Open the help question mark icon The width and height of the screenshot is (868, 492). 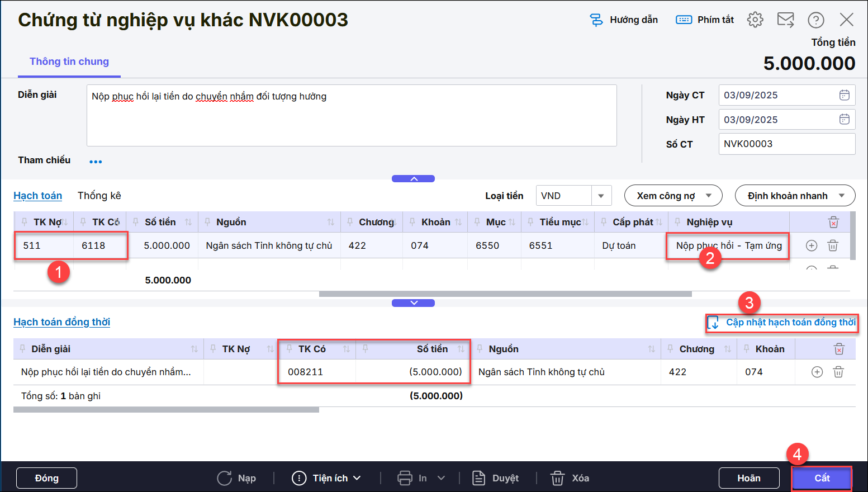coord(815,20)
